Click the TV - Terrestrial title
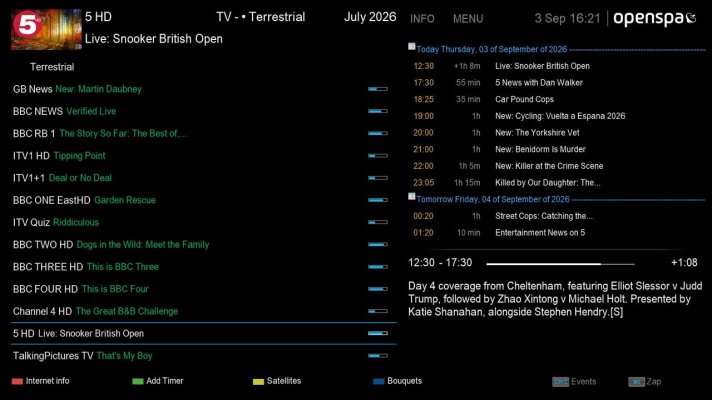The height and width of the screenshot is (400, 712). pos(261,17)
